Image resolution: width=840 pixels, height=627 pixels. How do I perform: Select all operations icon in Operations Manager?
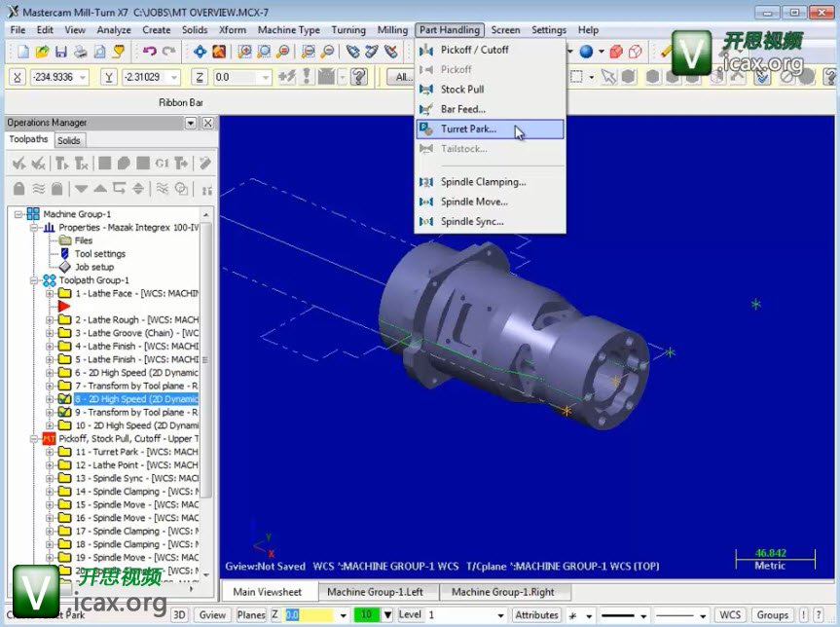(x=18, y=164)
